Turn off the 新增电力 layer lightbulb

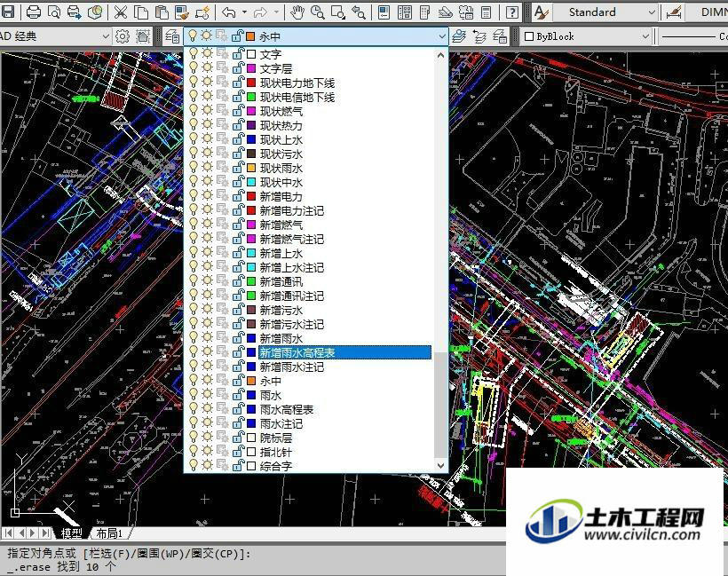[x=194, y=196]
